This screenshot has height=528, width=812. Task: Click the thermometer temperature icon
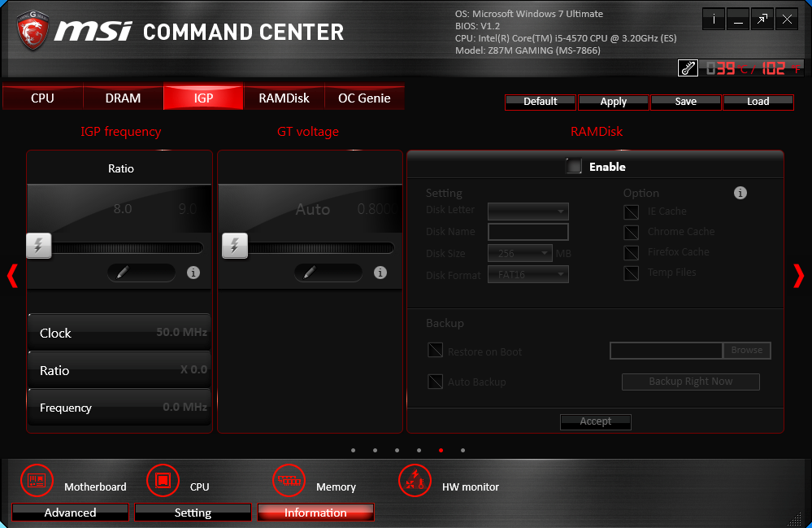(x=688, y=68)
